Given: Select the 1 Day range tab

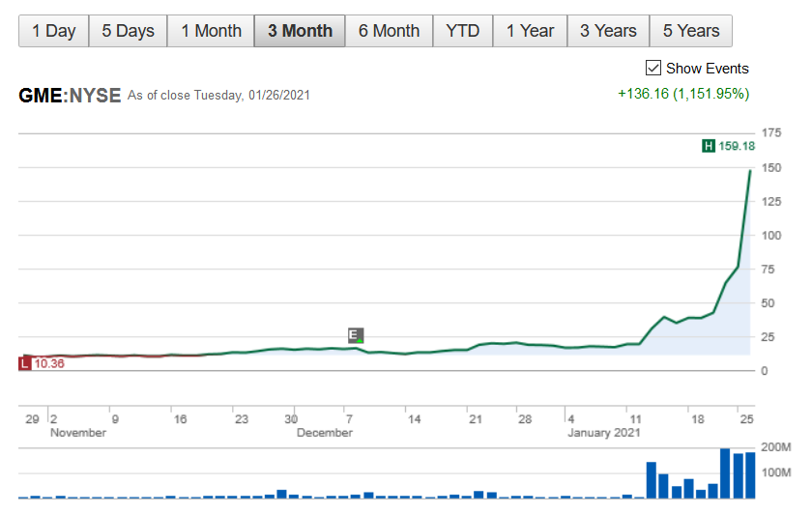Looking at the screenshot, I should pyautogui.click(x=54, y=31).
